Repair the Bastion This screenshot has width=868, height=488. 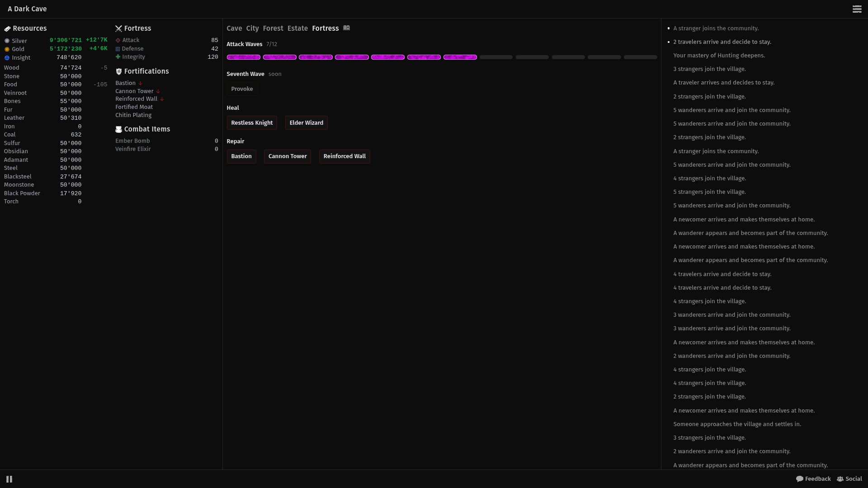241,156
